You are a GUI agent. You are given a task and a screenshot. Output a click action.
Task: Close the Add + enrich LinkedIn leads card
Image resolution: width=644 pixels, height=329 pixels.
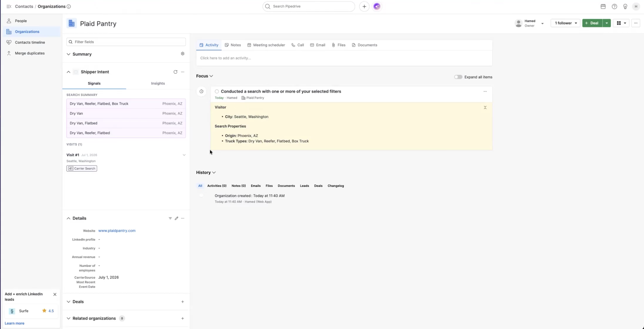(55, 294)
